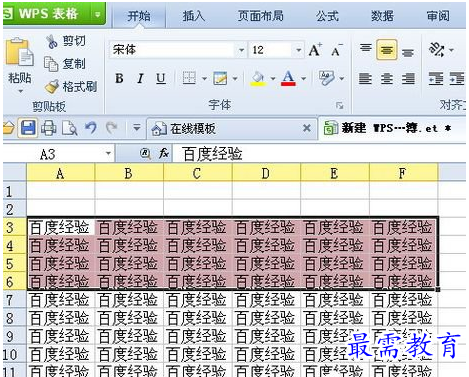The image size is (469, 377).
Task: Open the Paste options arrow below 粘贴
Action: (20, 91)
